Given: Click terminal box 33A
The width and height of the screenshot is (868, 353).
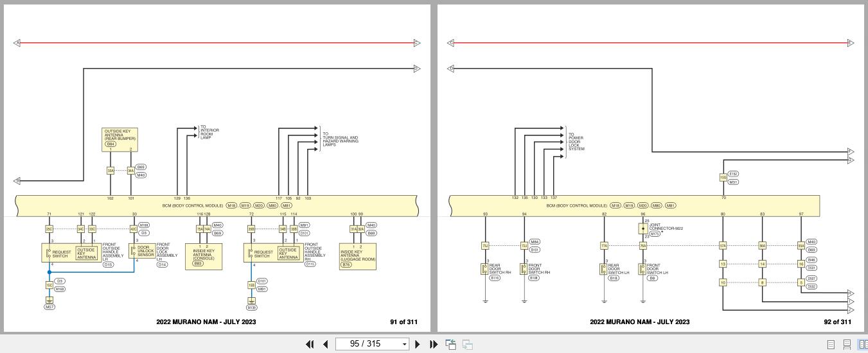Looking at the screenshot, I should (111, 171).
